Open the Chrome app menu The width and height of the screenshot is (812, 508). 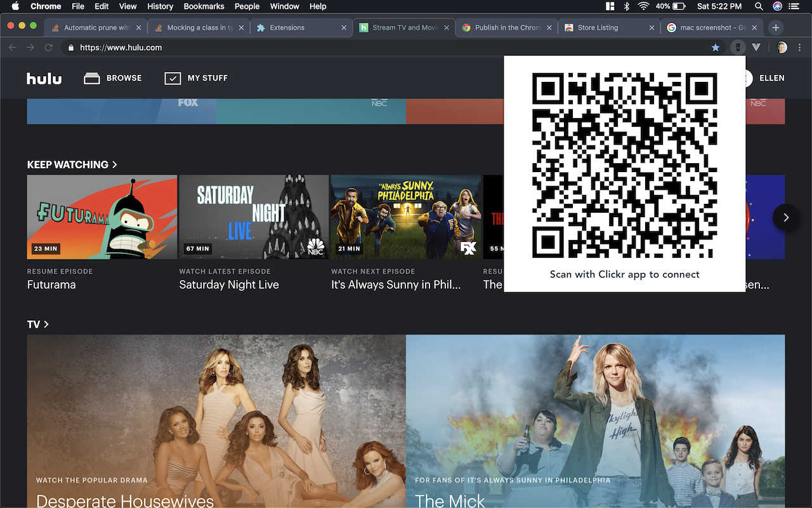[46, 6]
